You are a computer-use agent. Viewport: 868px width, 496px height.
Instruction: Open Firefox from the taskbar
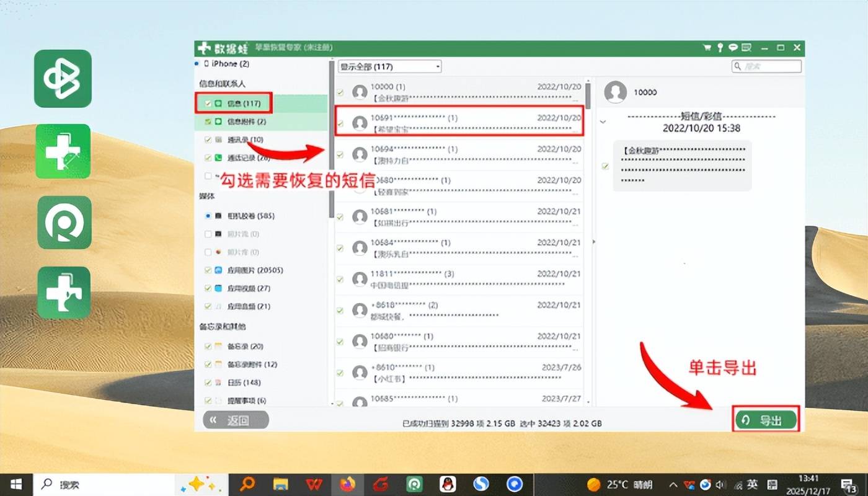point(347,484)
